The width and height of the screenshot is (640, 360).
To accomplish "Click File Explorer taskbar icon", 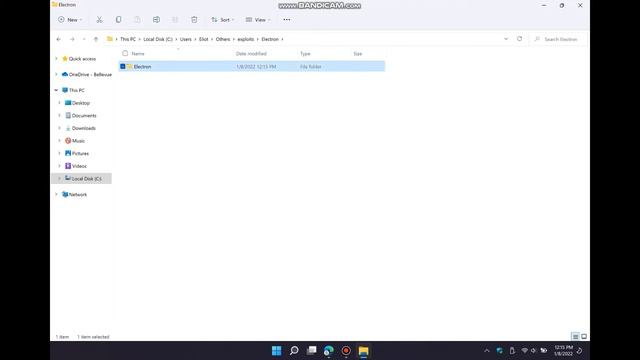I will 363,351.
